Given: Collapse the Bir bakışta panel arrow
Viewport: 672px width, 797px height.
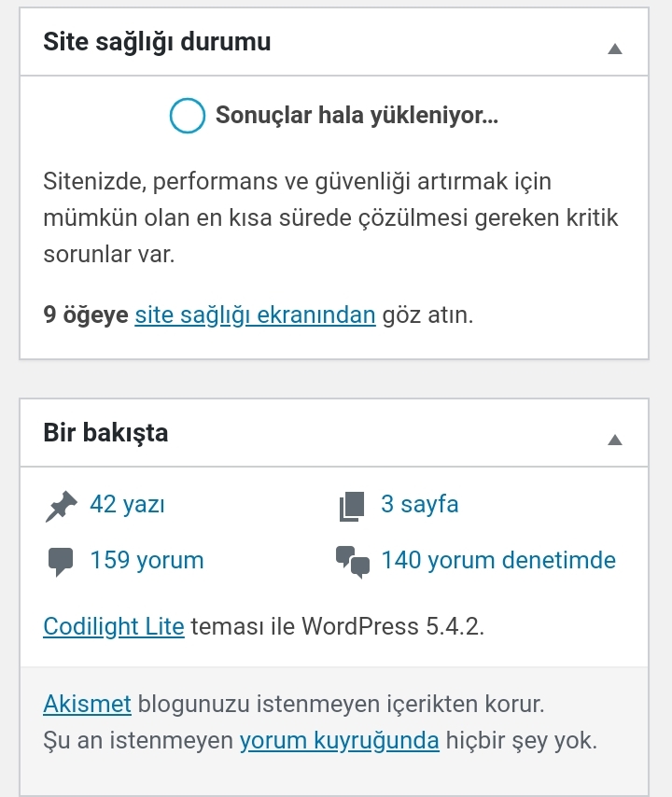Looking at the screenshot, I should pyautogui.click(x=615, y=440).
